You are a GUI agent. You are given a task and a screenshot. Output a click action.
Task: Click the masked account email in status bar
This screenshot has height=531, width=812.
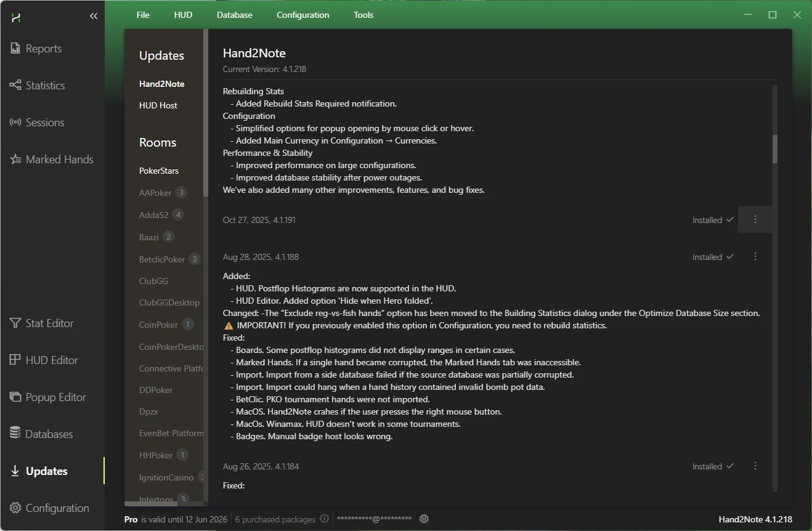tap(375, 519)
